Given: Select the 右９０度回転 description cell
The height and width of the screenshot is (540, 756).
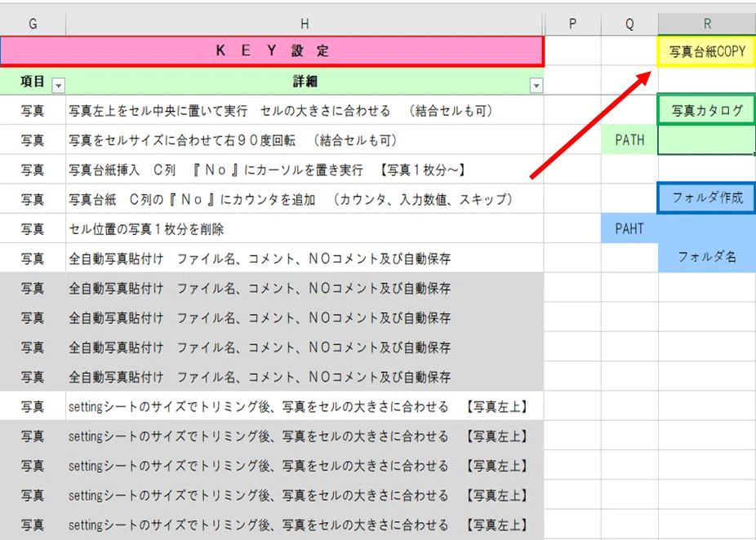Looking at the screenshot, I should pyautogui.click(x=305, y=140).
